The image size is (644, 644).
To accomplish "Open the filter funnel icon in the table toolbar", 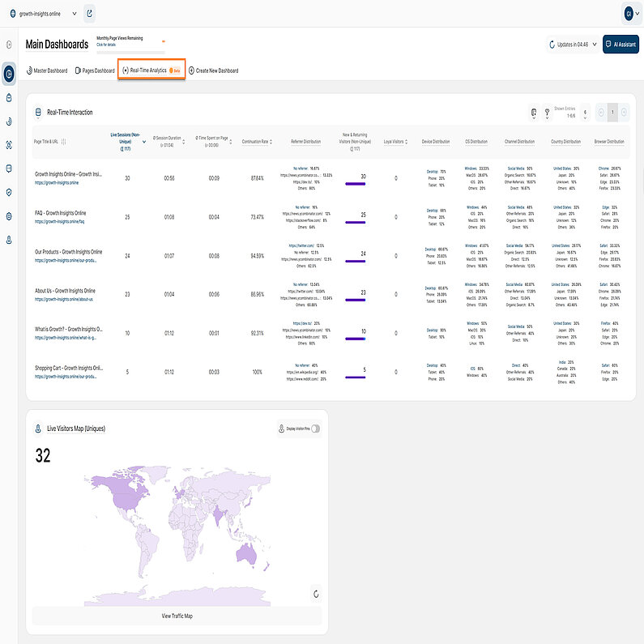I will (x=547, y=112).
